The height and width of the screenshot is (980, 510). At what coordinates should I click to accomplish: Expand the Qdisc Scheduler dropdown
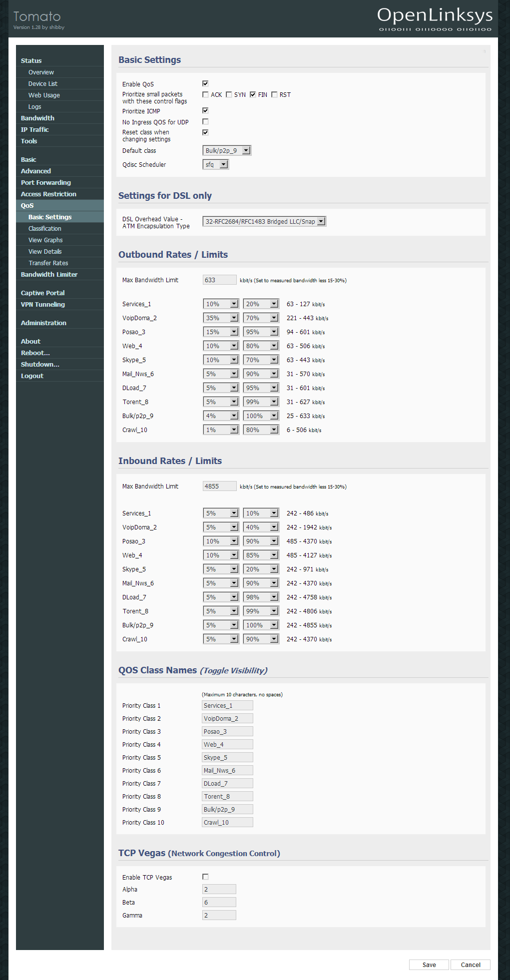point(216,164)
